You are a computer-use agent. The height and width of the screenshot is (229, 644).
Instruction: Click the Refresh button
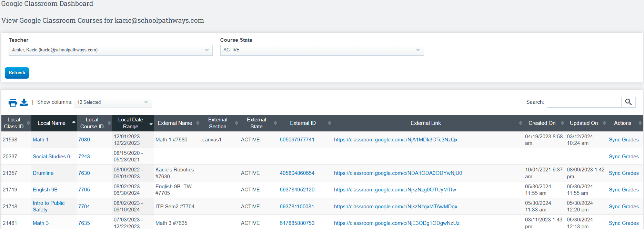[x=17, y=73]
